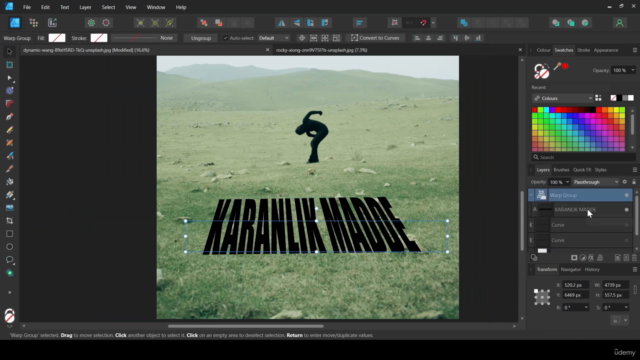Open Document Setup gear icon in toolbar
This screenshot has width=640, height=360.
coord(91,23)
